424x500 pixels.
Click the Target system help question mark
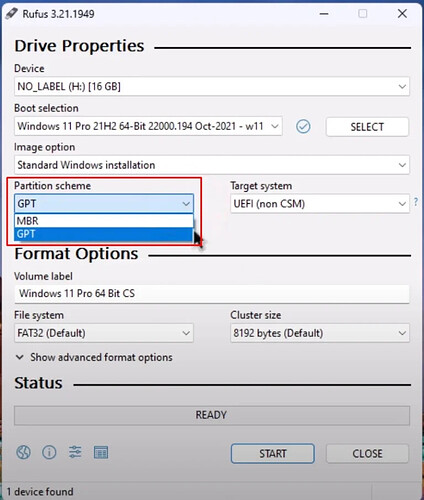coord(416,202)
